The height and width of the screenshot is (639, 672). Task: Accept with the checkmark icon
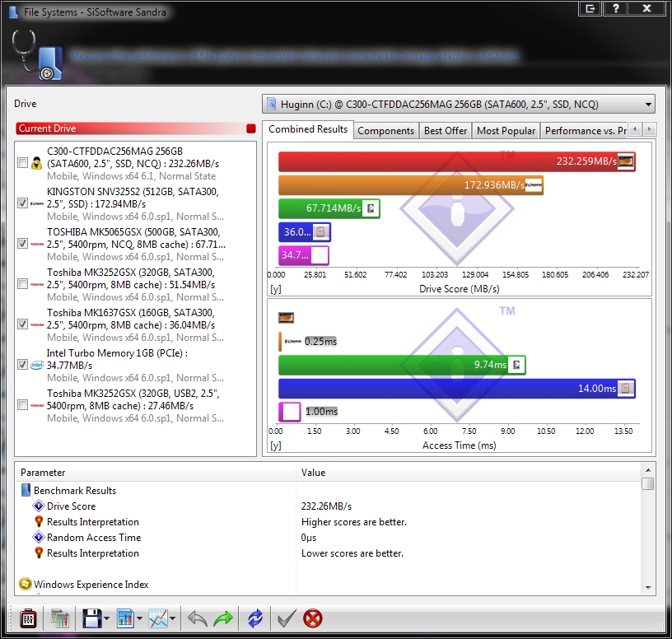click(x=287, y=618)
